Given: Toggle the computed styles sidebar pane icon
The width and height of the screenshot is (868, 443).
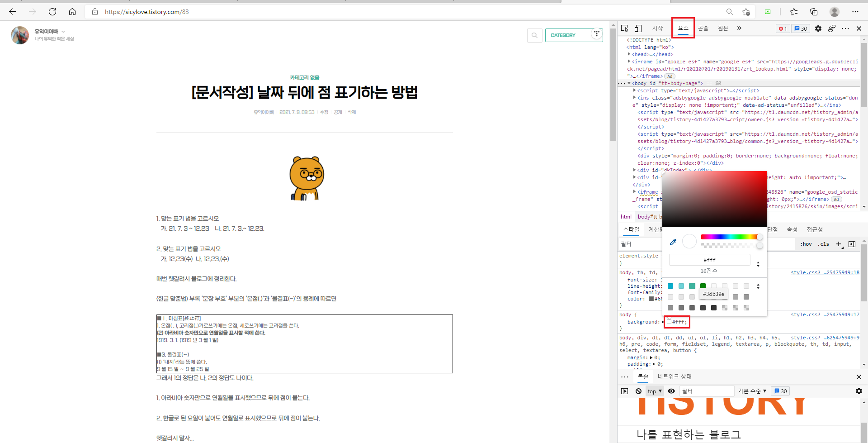Looking at the screenshot, I should (x=852, y=244).
